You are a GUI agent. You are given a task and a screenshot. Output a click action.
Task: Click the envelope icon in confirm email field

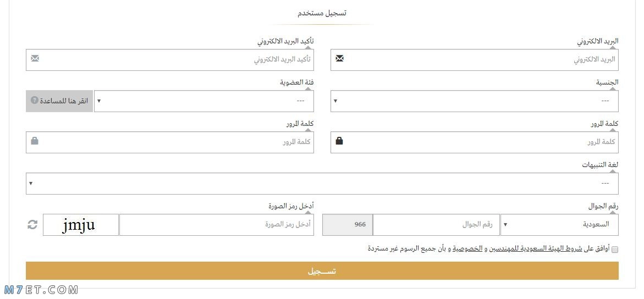coord(35,58)
